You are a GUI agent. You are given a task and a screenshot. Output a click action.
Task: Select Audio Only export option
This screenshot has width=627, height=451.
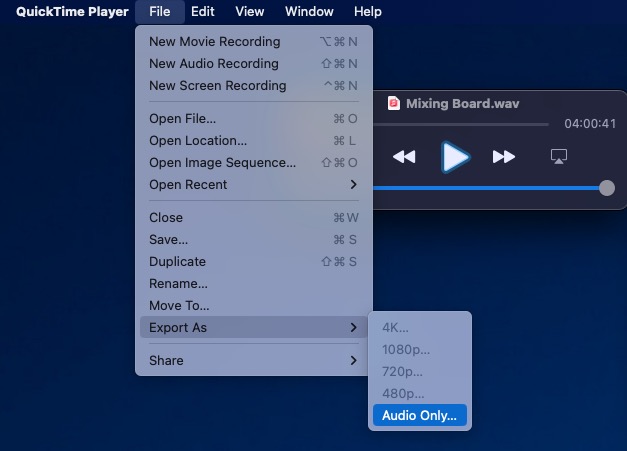(x=419, y=415)
